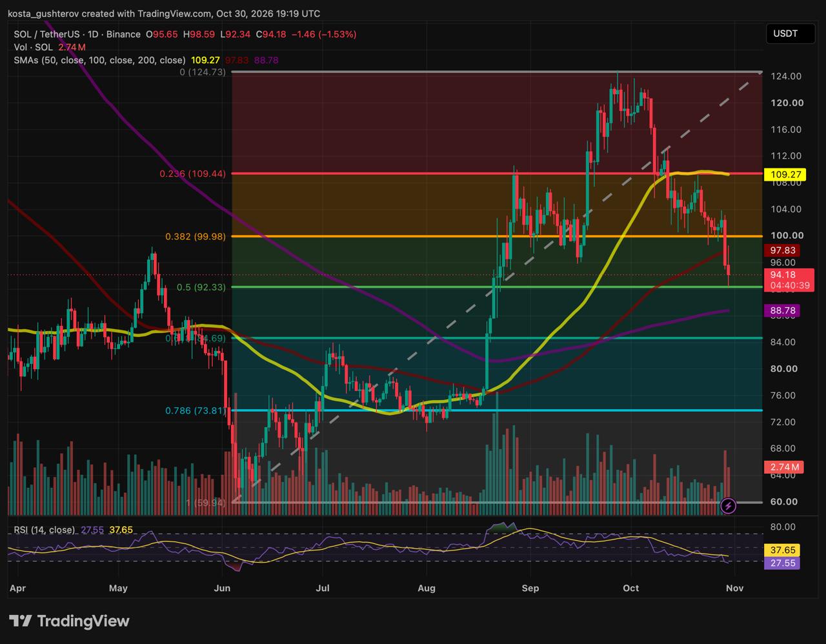Select the SMAs (50, 100, 200) indicator legend
The height and width of the screenshot is (644, 826).
tap(99, 60)
